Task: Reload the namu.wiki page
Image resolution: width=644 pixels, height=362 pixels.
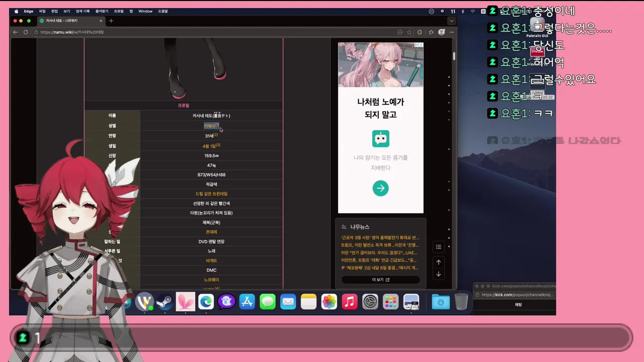Action: coord(26,32)
